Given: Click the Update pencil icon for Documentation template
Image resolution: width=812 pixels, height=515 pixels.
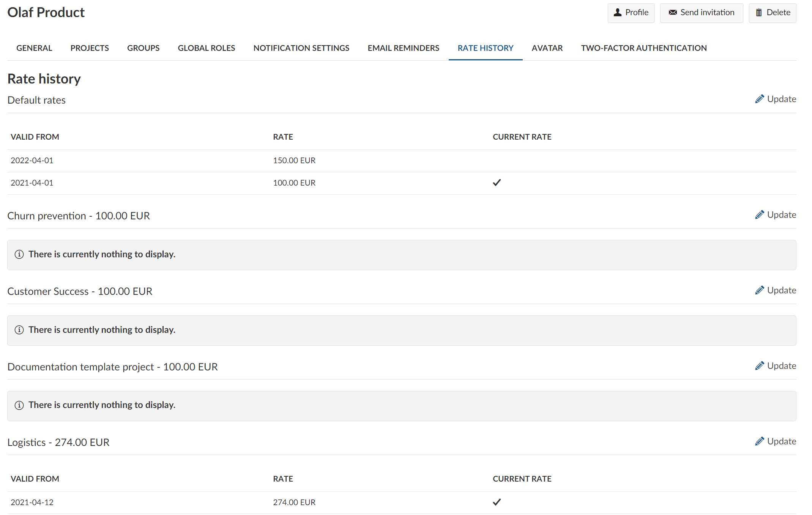Looking at the screenshot, I should (759, 366).
